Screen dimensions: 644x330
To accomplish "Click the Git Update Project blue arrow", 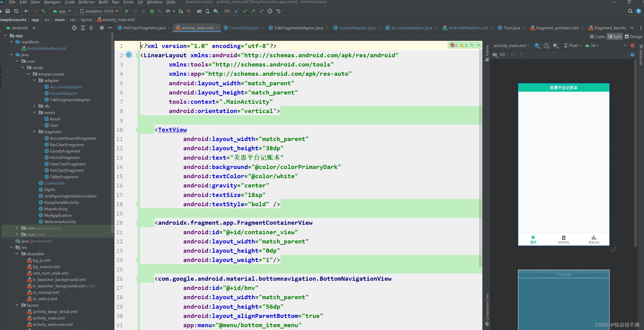I will click(x=237, y=11).
